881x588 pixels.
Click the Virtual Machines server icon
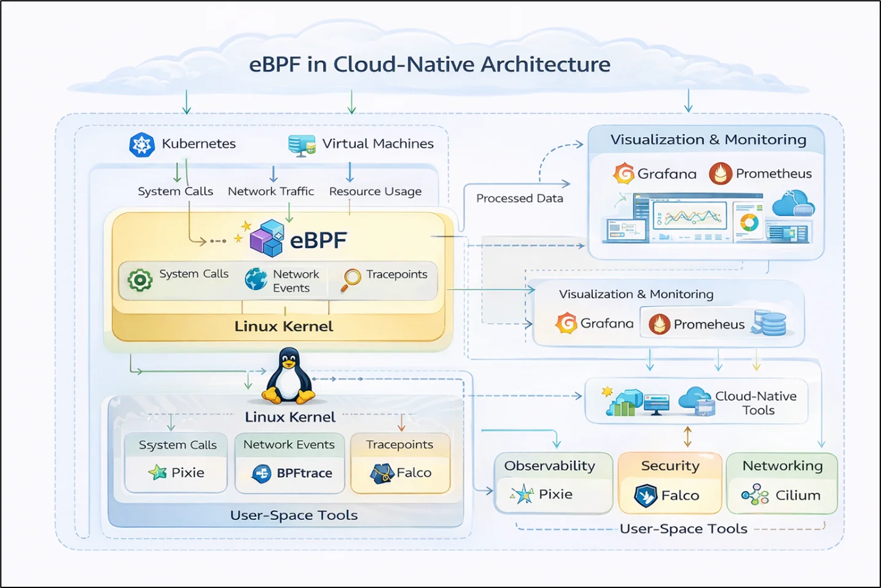[302, 145]
